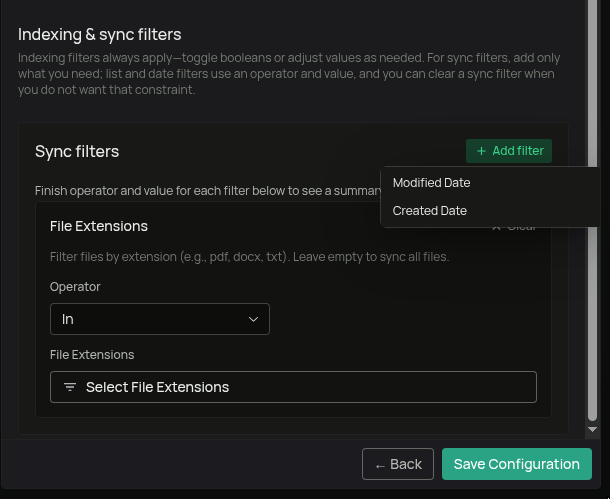Screen dimensions: 610x499
Task: Click the vertical scrollbar thumb
Action: 592,210
